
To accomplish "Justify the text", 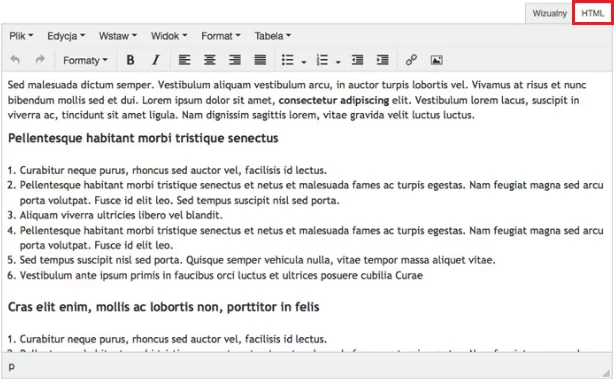I will (260, 60).
